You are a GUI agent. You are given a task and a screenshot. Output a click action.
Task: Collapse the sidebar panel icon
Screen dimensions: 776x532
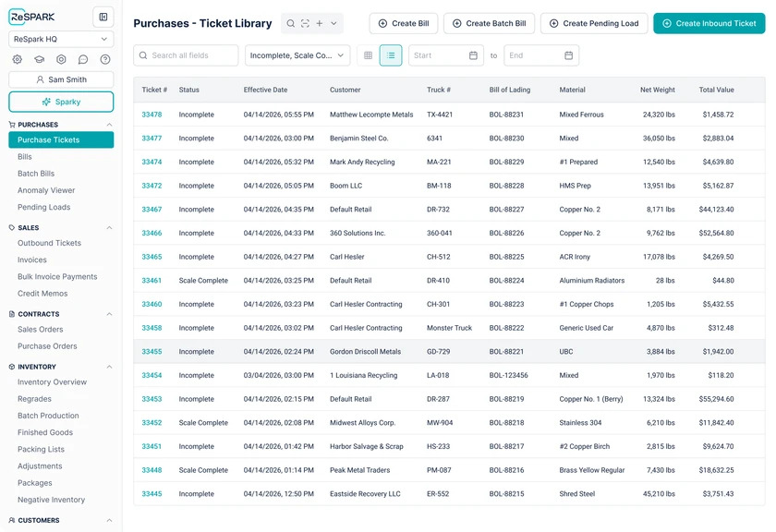click(x=103, y=18)
